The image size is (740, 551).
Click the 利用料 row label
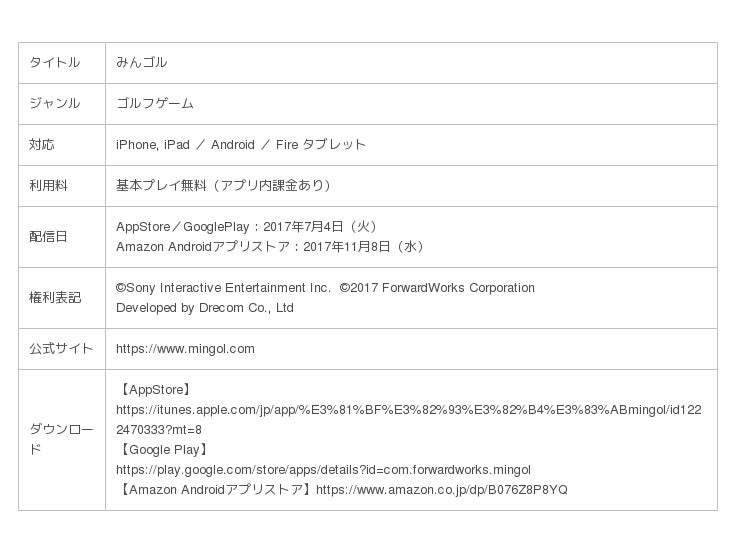pyautogui.click(x=48, y=186)
